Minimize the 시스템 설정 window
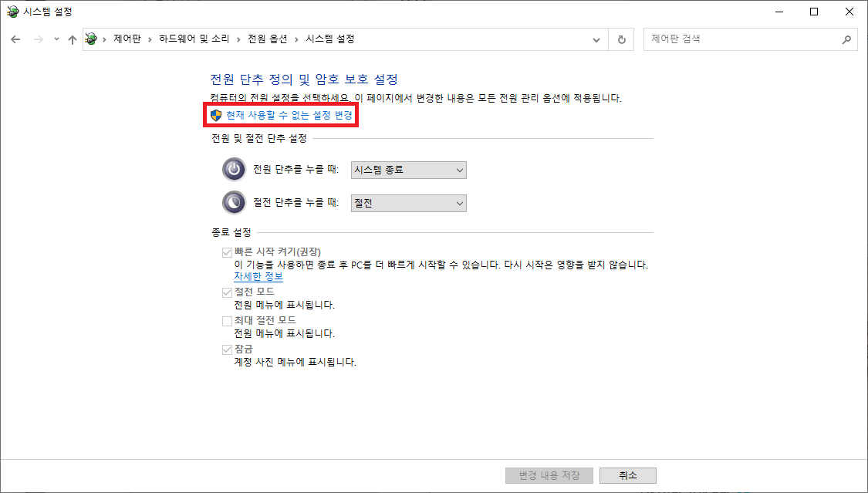868x493 pixels. pos(778,12)
